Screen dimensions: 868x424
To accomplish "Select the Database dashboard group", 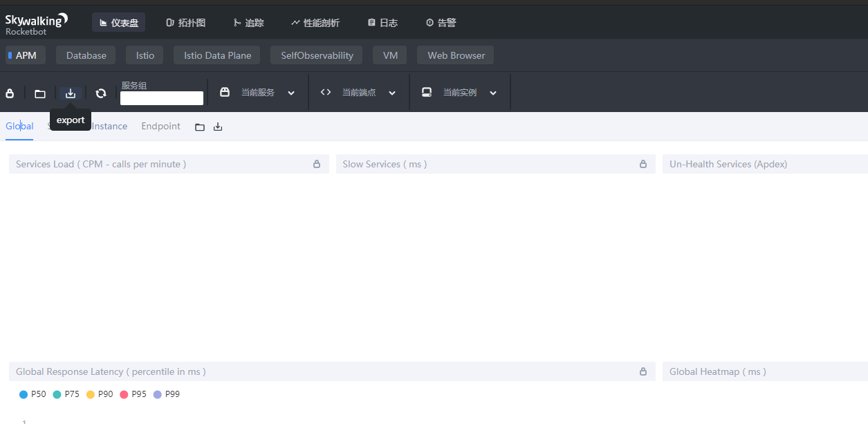I will 86,55.
